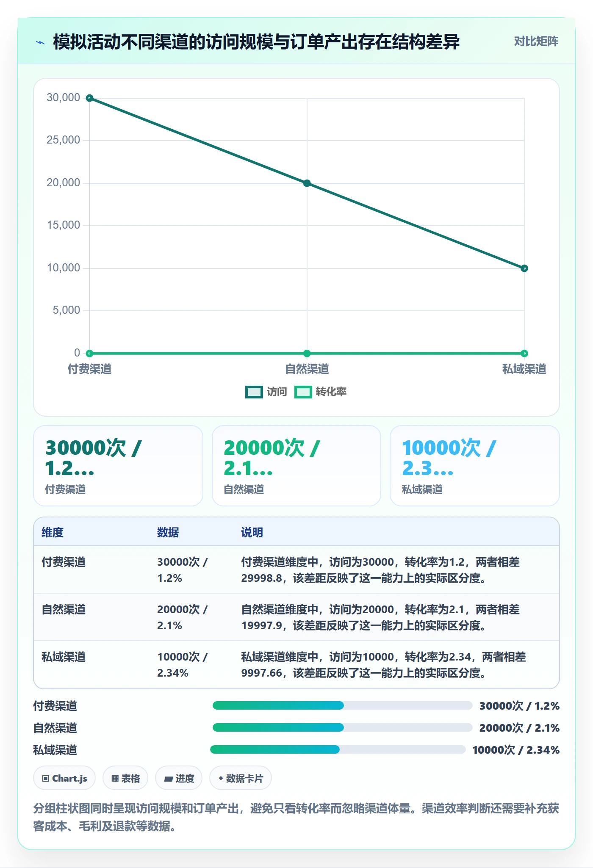Click the 15,000 y-axis label
Viewport: 593px width, 868px height.
coord(64,225)
